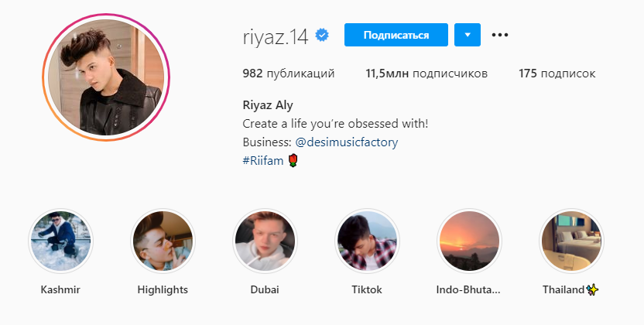Open the Tiktok story highlight
The width and height of the screenshot is (644, 325).
pyautogui.click(x=367, y=241)
